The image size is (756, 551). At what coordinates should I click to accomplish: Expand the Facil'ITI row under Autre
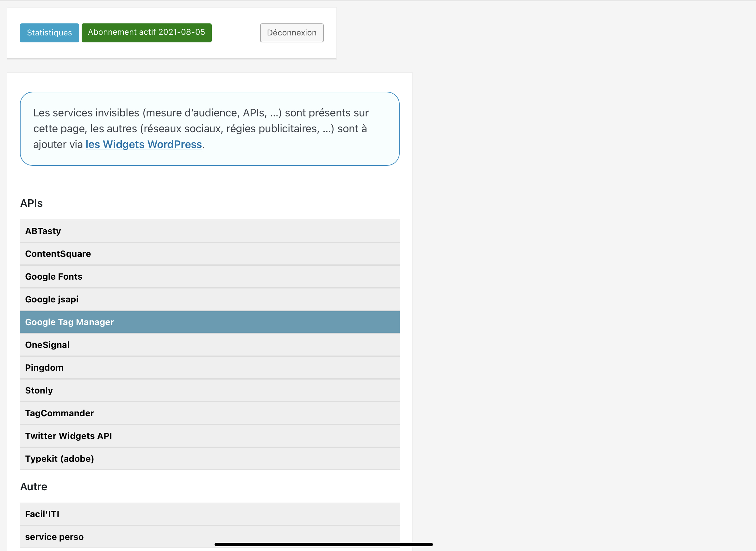(x=209, y=514)
